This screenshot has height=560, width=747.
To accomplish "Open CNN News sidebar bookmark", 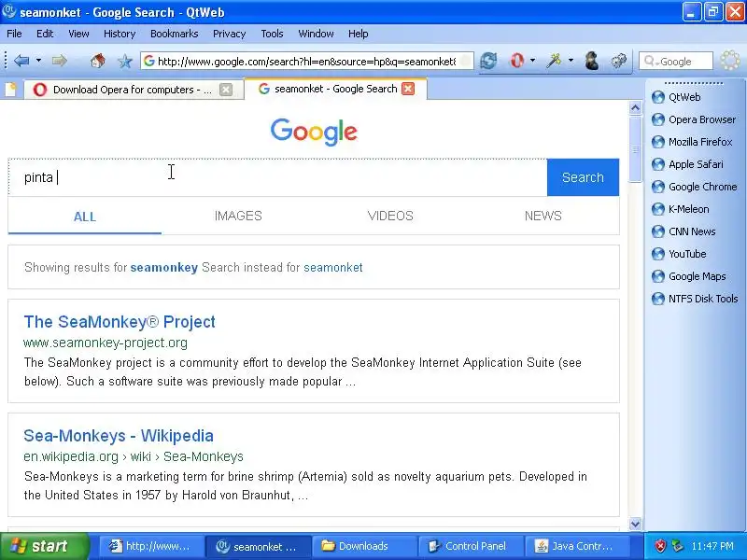I will tap(684, 231).
